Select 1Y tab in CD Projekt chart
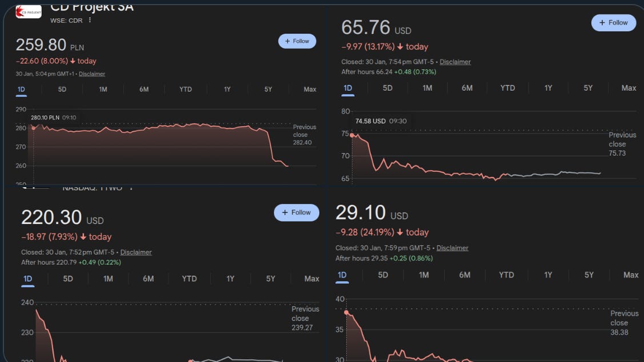644x362 pixels. tap(227, 90)
